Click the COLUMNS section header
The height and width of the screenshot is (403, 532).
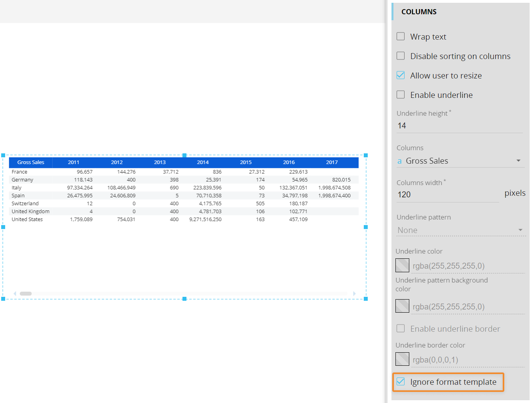(419, 12)
